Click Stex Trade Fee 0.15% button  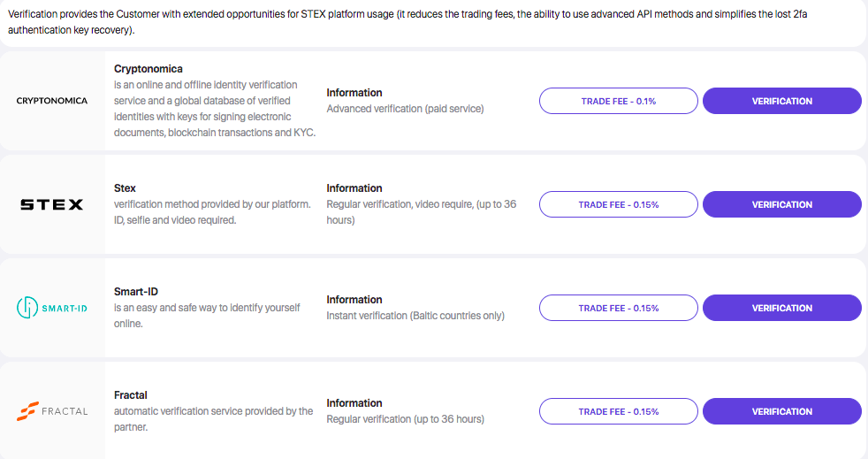click(619, 204)
